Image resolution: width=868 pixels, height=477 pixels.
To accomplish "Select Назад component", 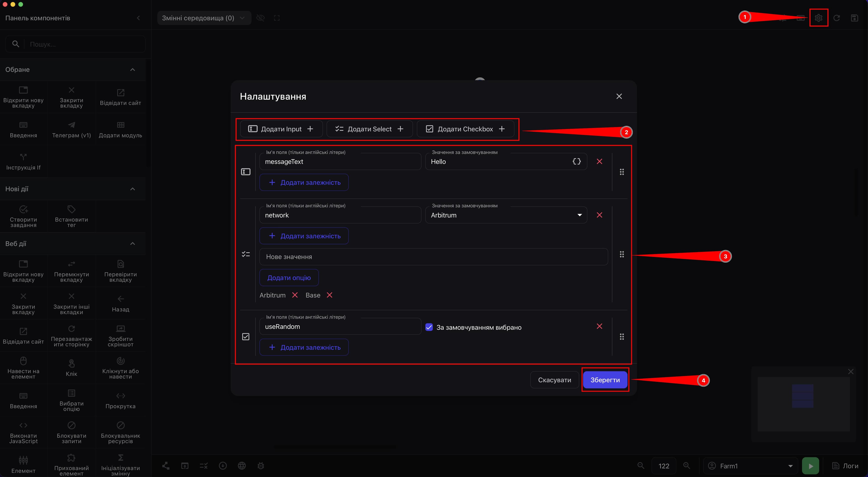I will click(120, 303).
